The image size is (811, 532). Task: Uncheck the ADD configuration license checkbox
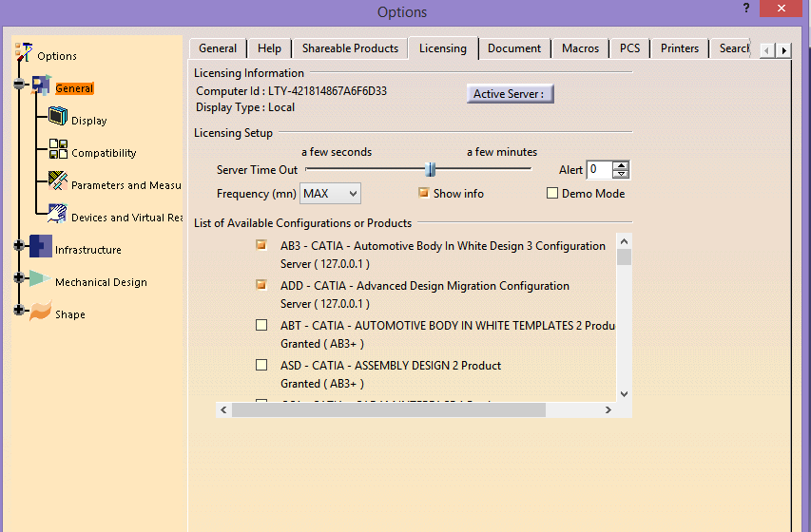[x=261, y=285]
